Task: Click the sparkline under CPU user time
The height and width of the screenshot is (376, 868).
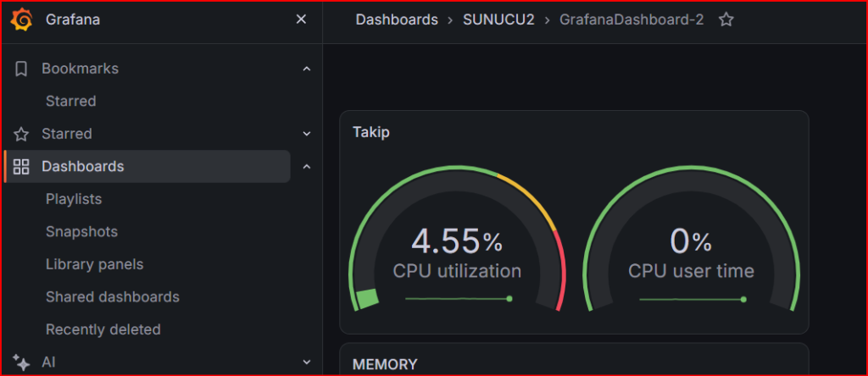Action: 693,299
